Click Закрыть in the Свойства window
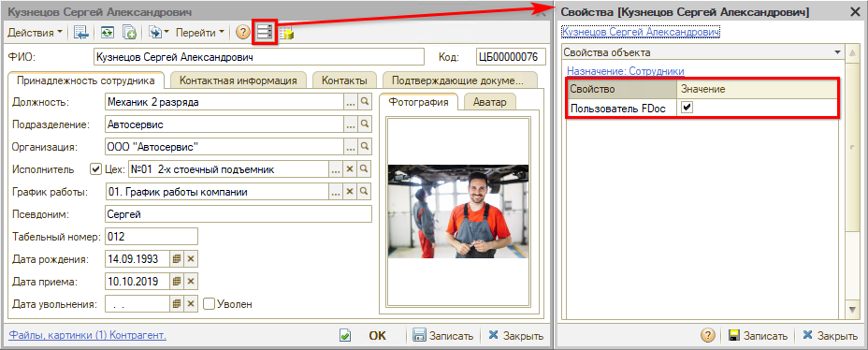Viewport: 868px width, 350px height. (831, 336)
